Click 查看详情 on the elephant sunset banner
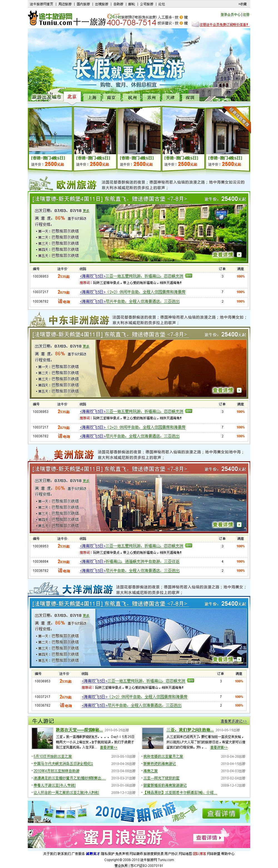The height and width of the screenshot is (868, 278). [x=223, y=390]
